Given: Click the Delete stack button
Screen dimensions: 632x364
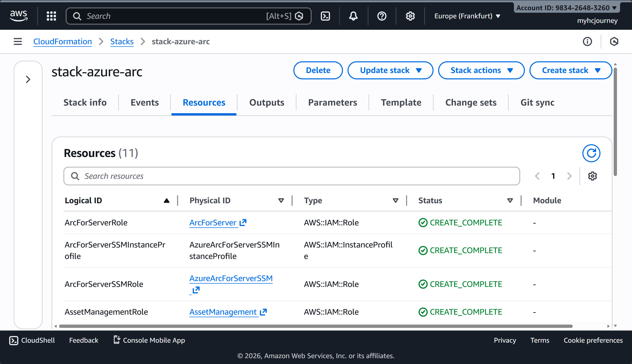Looking at the screenshot, I should click(318, 70).
